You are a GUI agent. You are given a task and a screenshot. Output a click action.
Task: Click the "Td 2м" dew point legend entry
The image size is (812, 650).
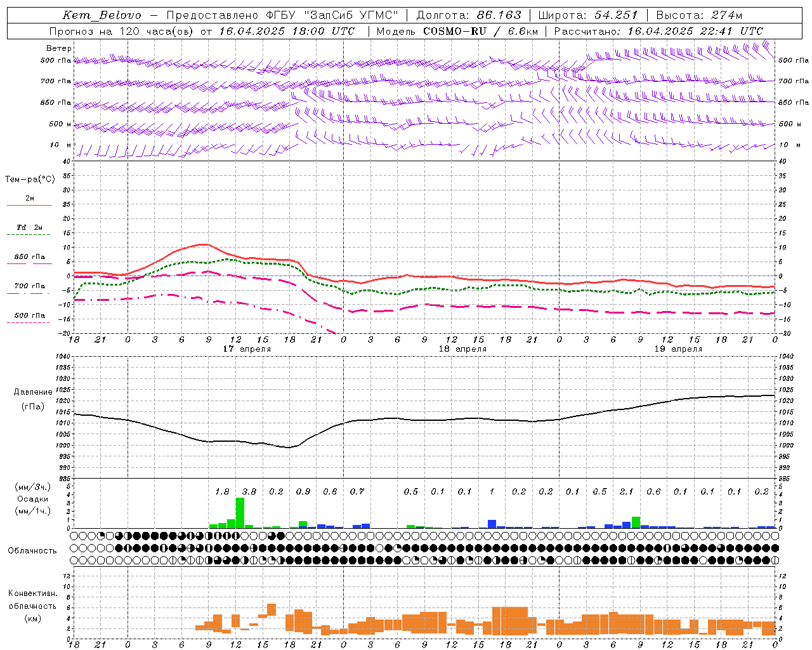tap(30, 227)
